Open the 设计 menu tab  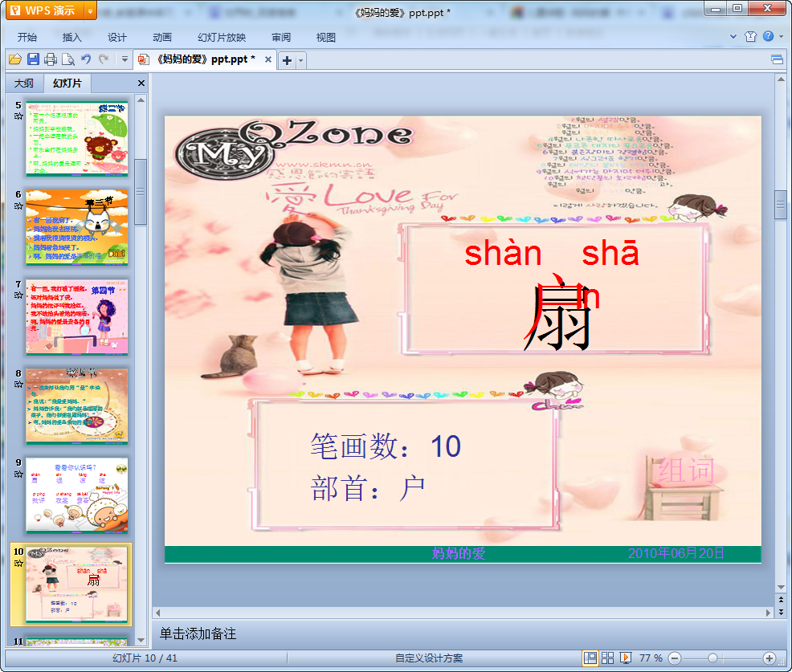(x=116, y=38)
